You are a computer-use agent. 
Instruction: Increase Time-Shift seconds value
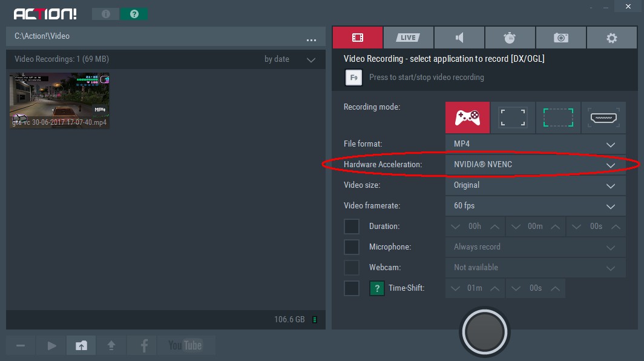tap(555, 289)
